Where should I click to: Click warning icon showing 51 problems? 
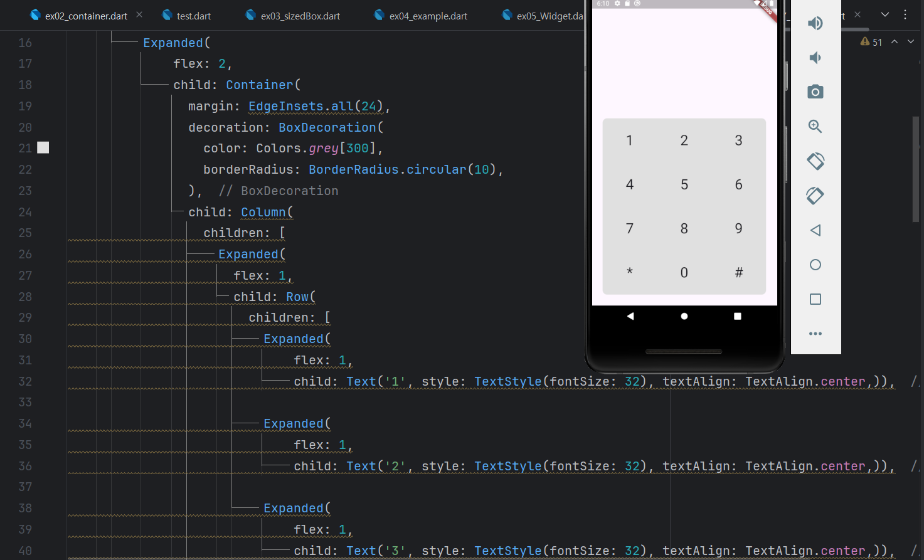(x=865, y=41)
